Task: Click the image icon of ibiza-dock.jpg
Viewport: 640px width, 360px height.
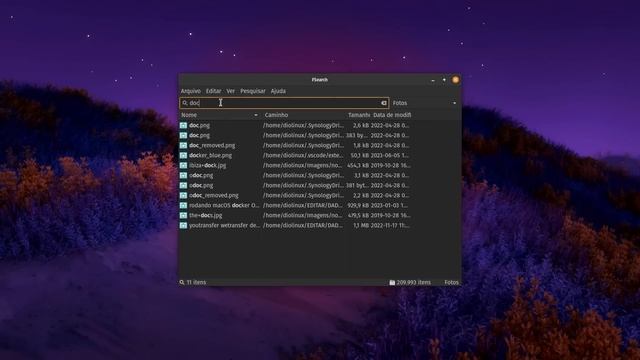Action: 183,165
